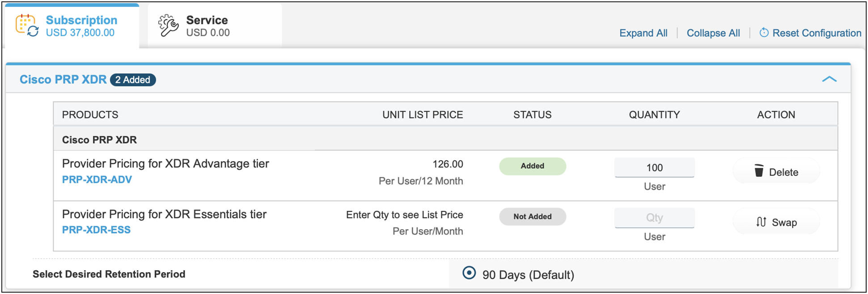Click the Subscription calendar refresh icon
The width and height of the screenshot is (868, 294).
27,26
